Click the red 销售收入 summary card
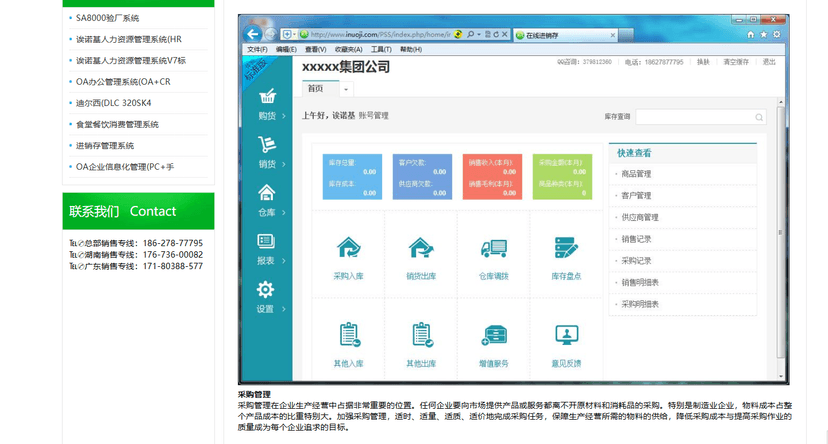The image size is (828, 444). click(492, 177)
